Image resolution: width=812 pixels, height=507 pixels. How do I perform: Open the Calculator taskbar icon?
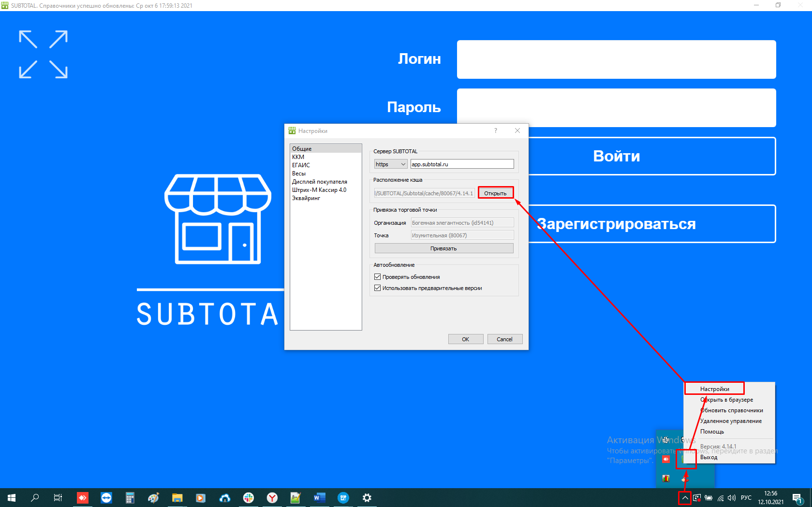[x=130, y=497]
